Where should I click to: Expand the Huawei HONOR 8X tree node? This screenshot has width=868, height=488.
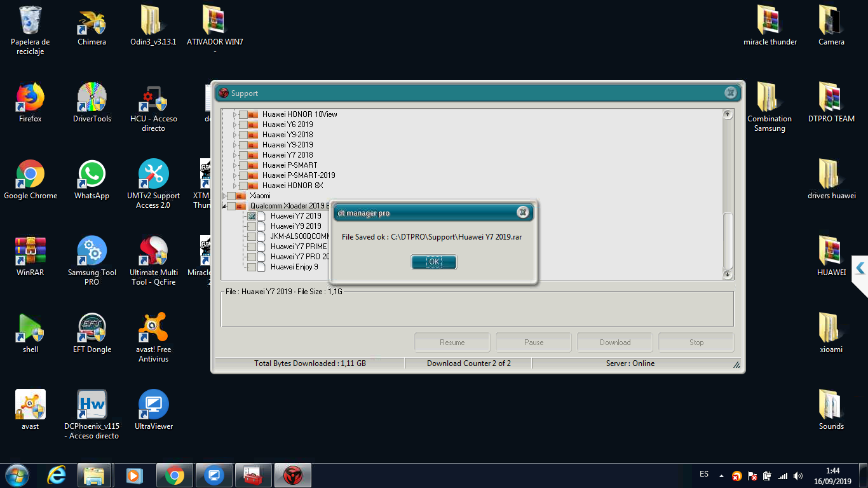(x=235, y=186)
